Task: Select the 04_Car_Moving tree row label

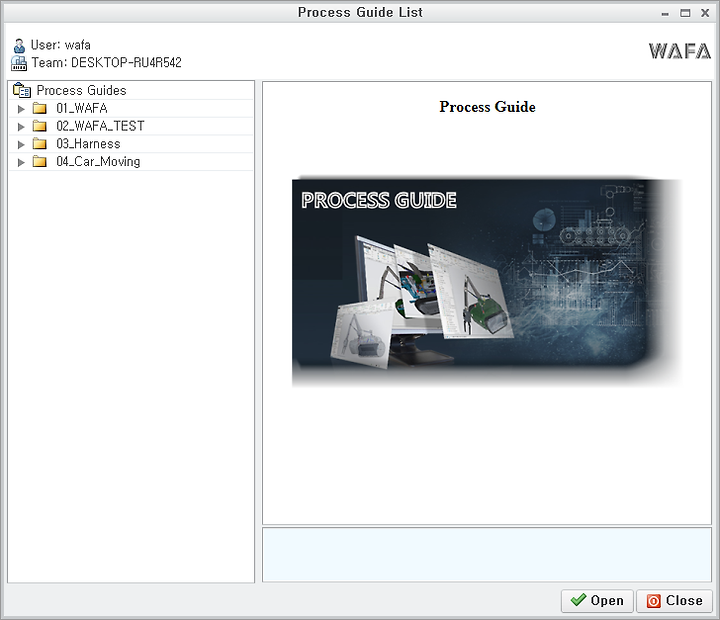Action: pos(98,162)
